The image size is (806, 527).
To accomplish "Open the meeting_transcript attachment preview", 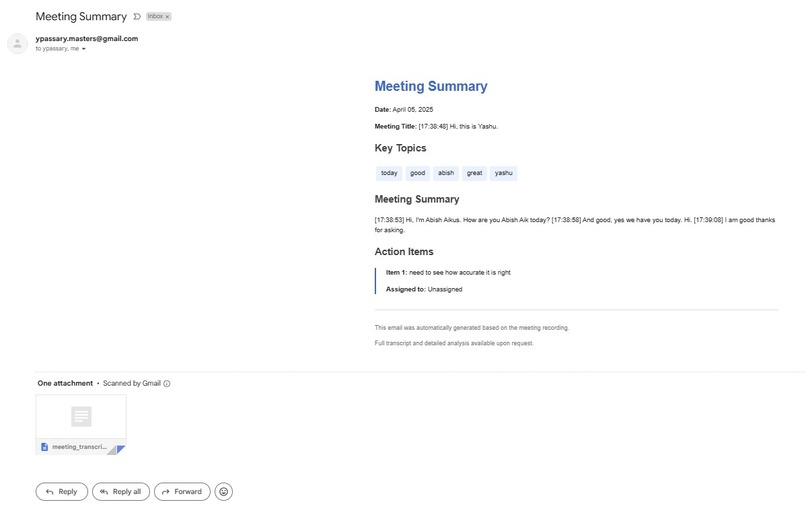I will pos(81,425).
